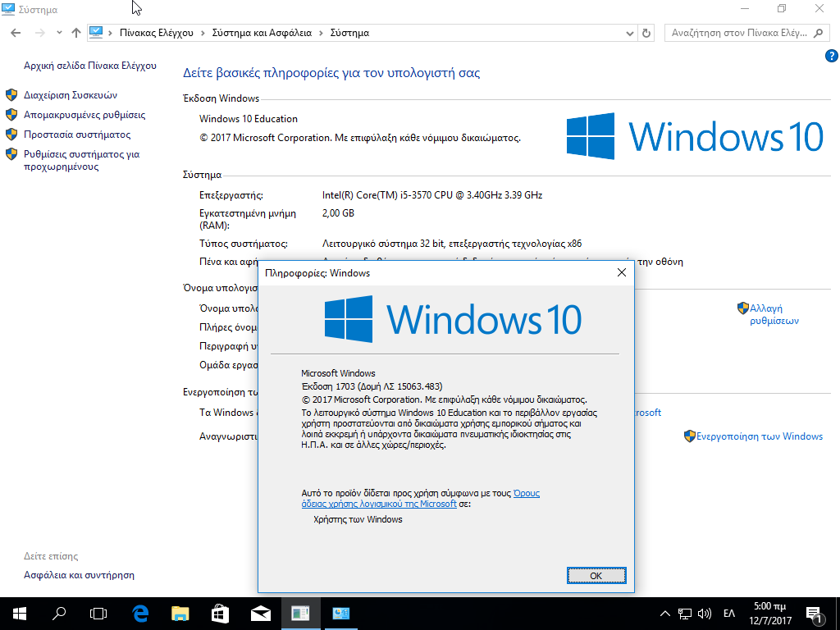
Task: Expand chevron after Σύστημα και Ασφάλεια breadcrumb
Action: click(x=321, y=33)
